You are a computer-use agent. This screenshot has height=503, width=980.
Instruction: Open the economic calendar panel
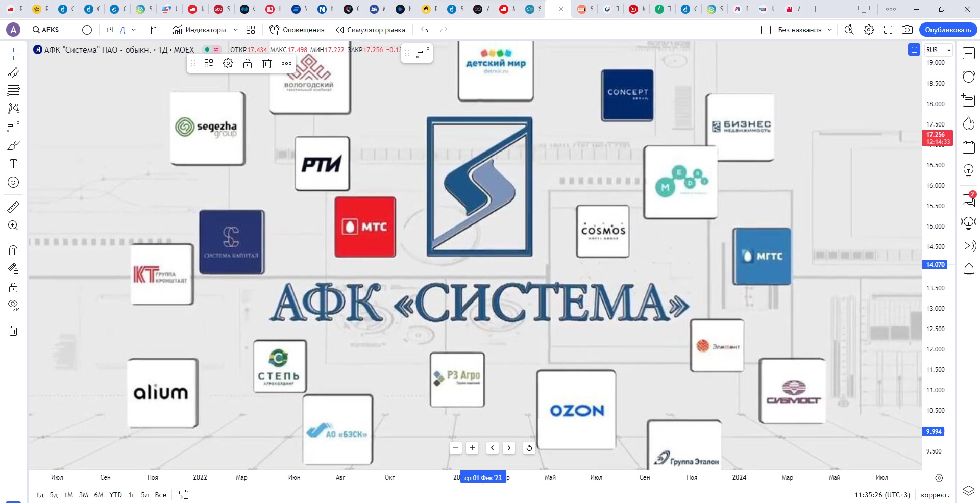969,147
